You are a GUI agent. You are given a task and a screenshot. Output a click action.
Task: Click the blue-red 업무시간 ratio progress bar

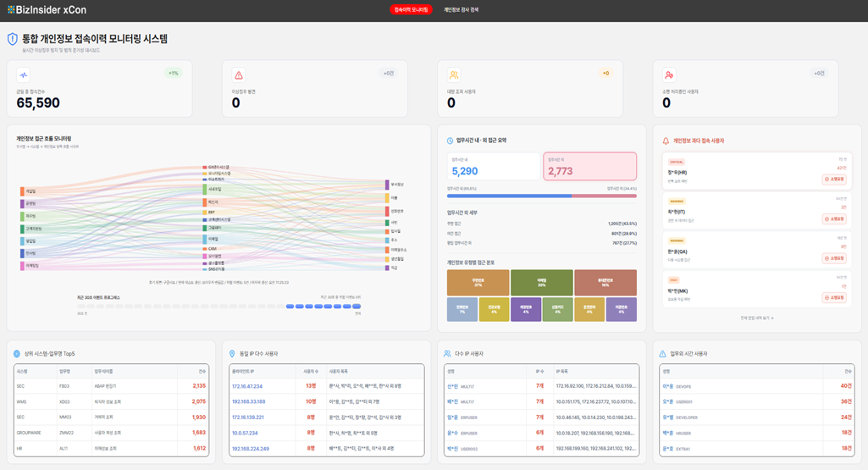[541, 196]
